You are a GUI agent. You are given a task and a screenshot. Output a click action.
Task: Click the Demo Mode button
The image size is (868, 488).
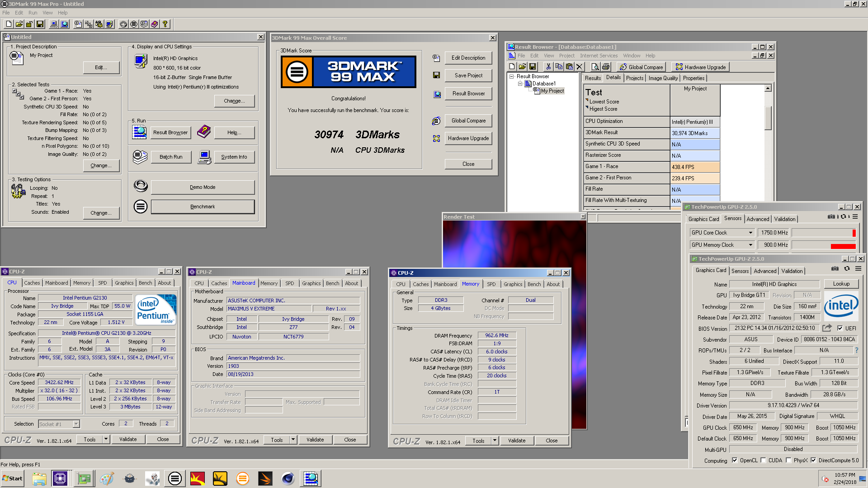203,187
